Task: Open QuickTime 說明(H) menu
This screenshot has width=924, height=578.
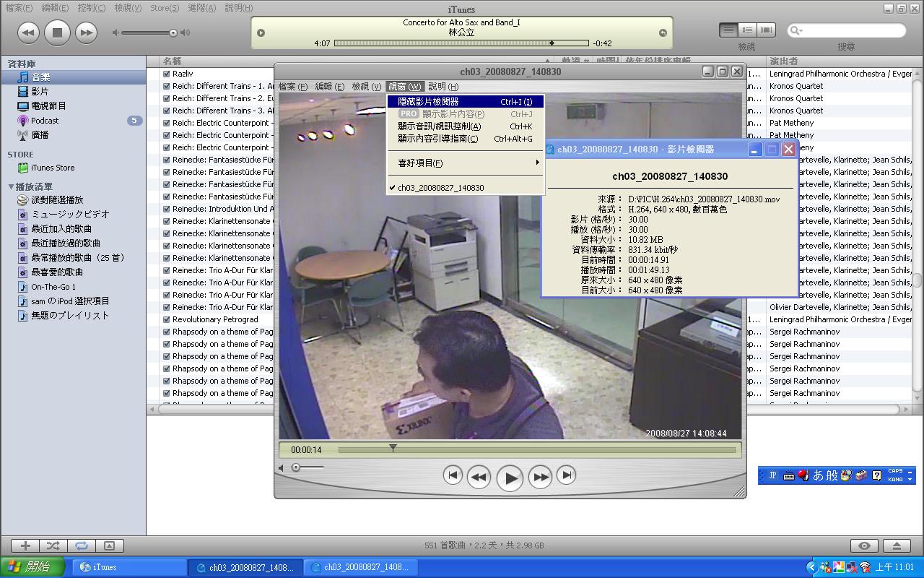Action: 443,86
